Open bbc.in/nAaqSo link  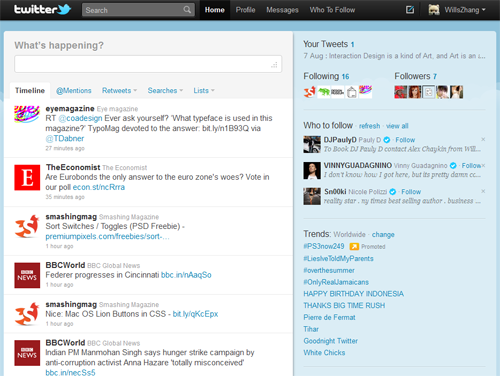click(186, 275)
